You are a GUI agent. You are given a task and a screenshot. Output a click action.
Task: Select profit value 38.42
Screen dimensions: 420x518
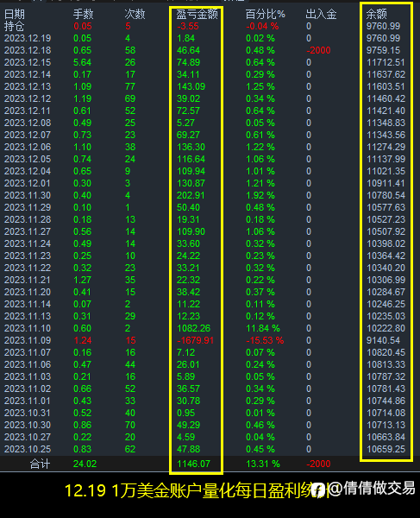pos(188,292)
